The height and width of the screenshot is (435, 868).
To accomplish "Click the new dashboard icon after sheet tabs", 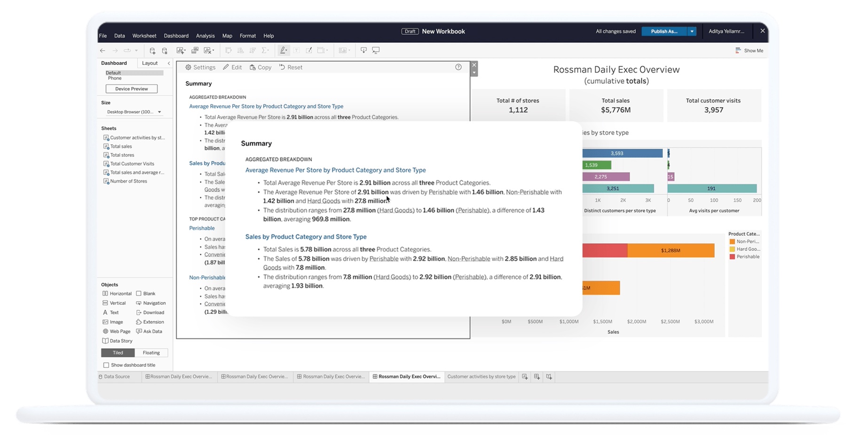I will tap(537, 377).
